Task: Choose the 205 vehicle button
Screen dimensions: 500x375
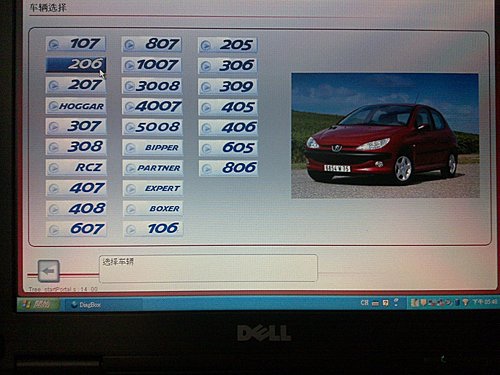Action: 228,45
